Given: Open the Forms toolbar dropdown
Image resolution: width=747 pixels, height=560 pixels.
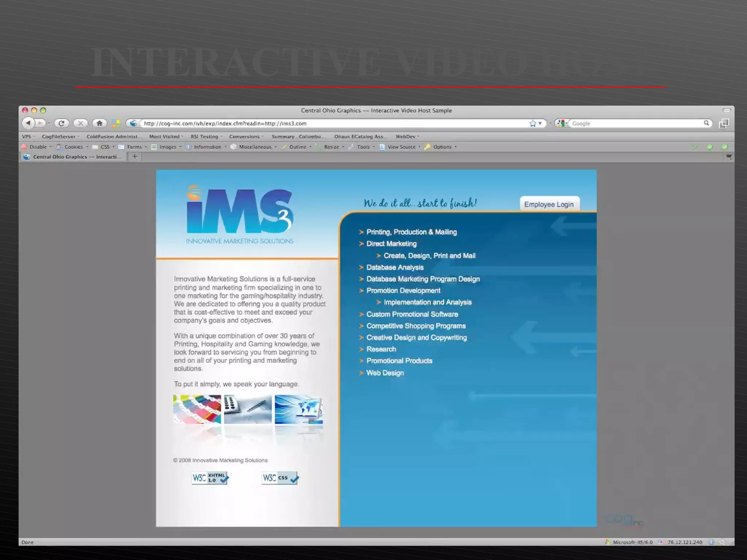Looking at the screenshot, I should coord(133,147).
